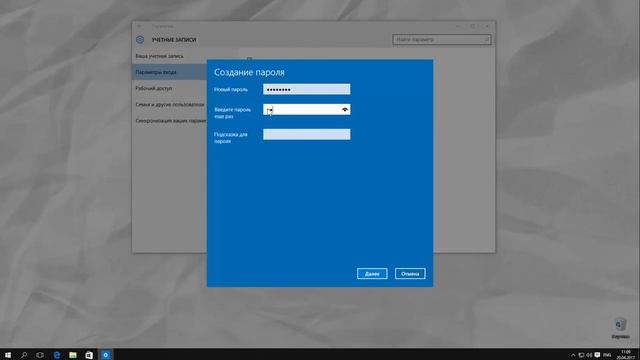Screen dimensions: 640x360
Task: Select 'Семья и другие пользователи' in sidebar
Action: [169, 104]
